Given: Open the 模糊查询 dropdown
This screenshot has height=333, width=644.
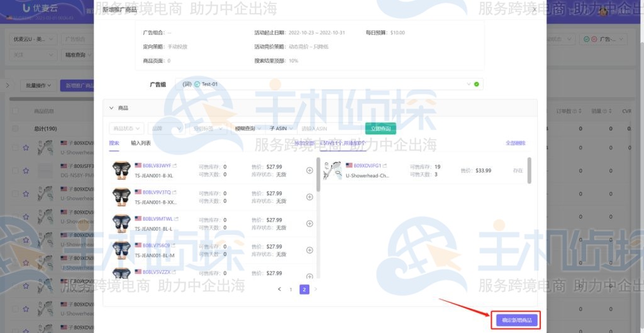Looking at the screenshot, I should click(x=247, y=128).
